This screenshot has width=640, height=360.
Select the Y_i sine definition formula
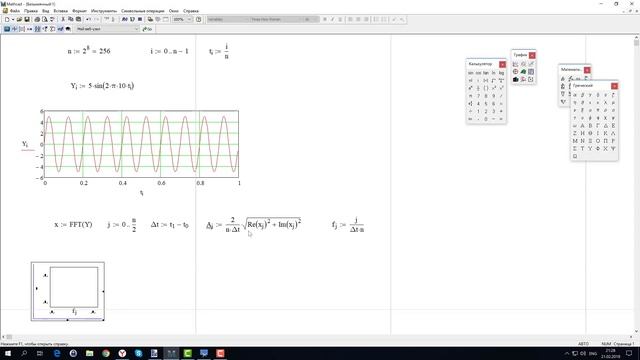pos(102,86)
